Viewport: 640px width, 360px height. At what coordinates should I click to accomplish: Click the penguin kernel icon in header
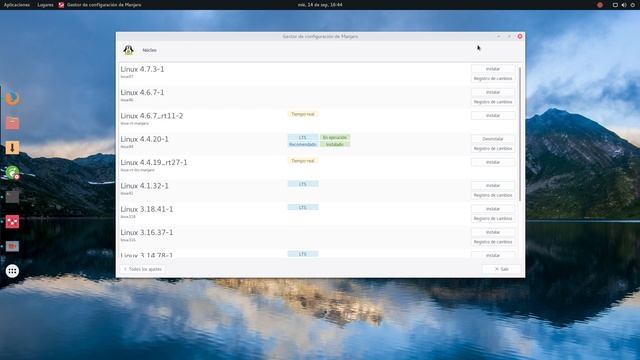point(128,50)
